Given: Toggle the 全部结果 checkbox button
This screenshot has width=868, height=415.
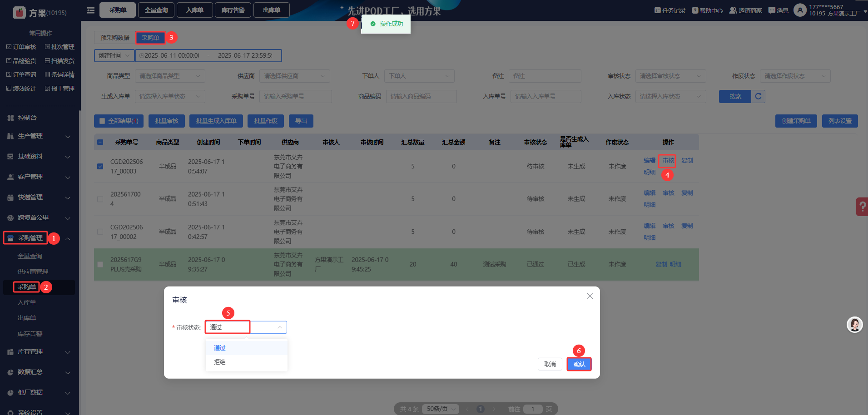Looking at the screenshot, I should (119, 121).
